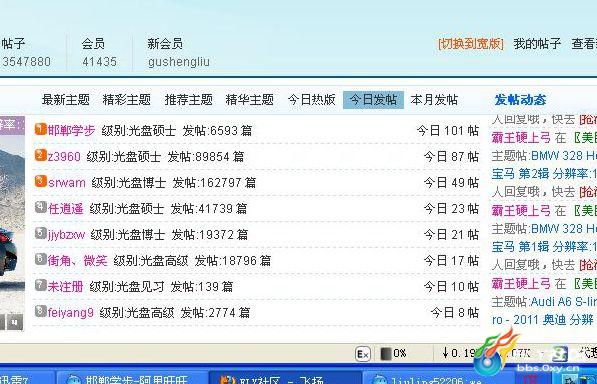Click the Ex icon in status bar
This screenshot has height=384, width=597.
point(362,354)
